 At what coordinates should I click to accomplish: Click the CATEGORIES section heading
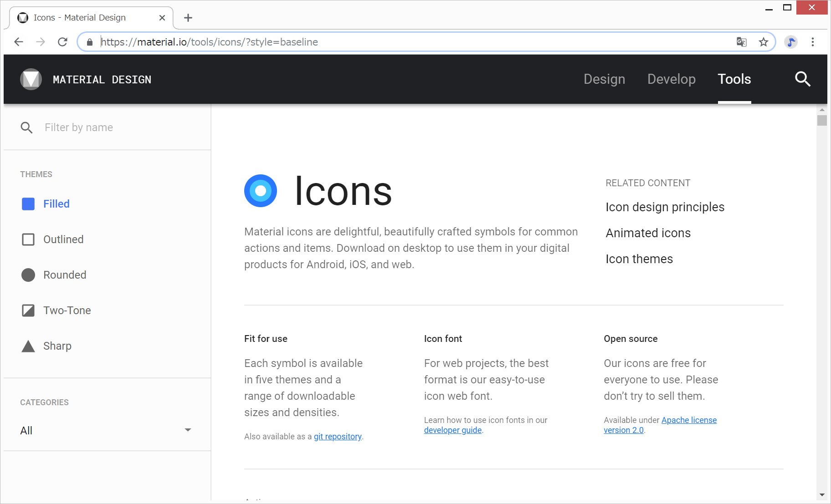[44, 402]
